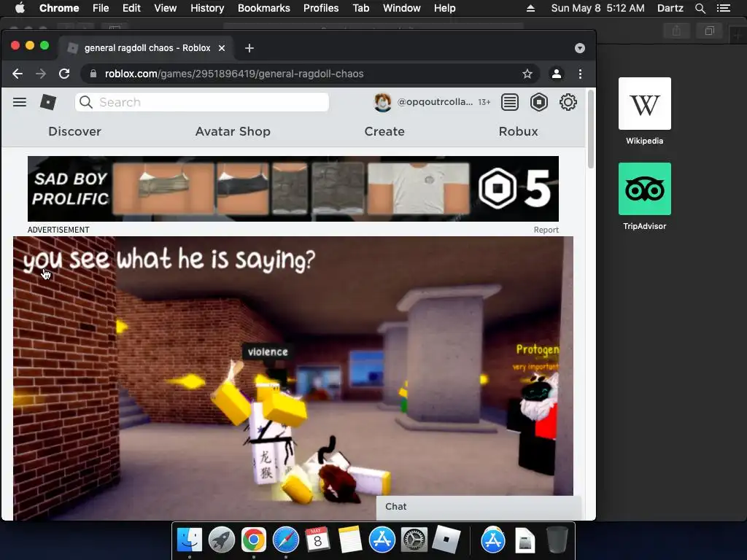Open the Apple menu
The image size is (747, 560).
pyautogui.click(x=20, y=8)
